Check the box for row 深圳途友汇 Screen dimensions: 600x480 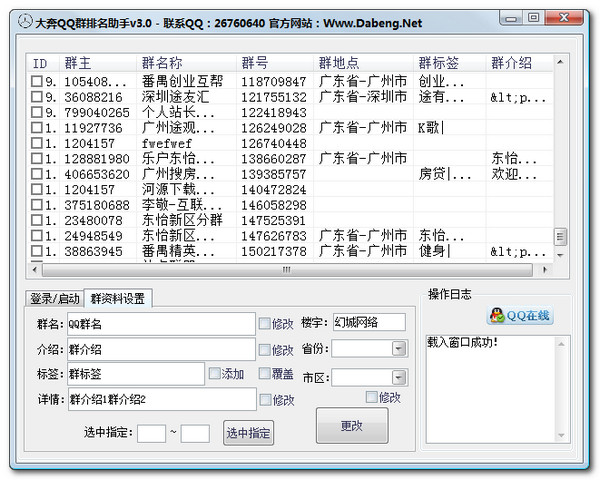(x=36, y=96)
